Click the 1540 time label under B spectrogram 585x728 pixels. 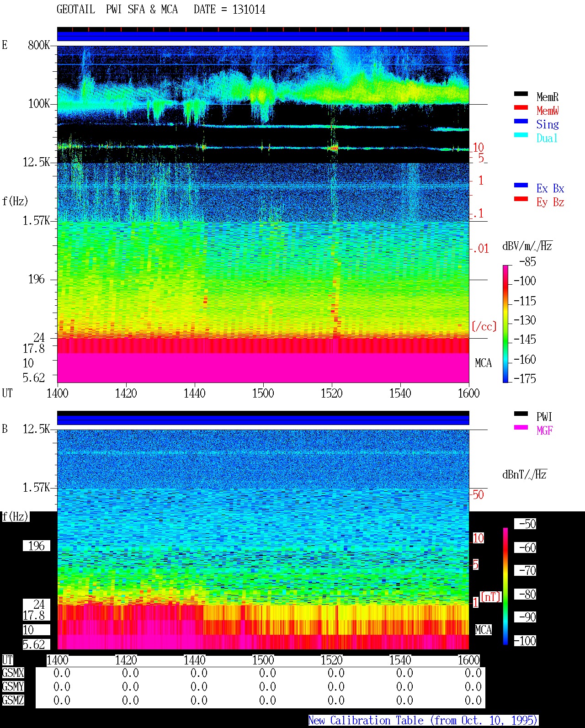click(400, 660)
